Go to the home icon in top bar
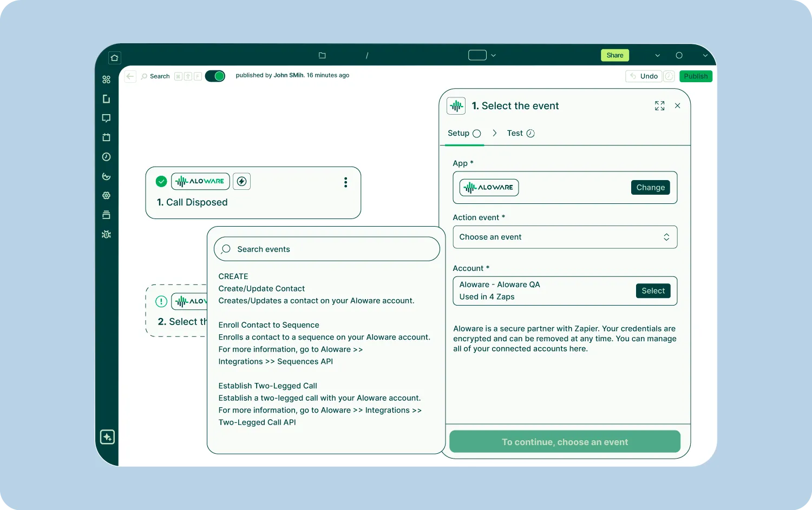This screenshot has height=510, width=812. [114, 58]
